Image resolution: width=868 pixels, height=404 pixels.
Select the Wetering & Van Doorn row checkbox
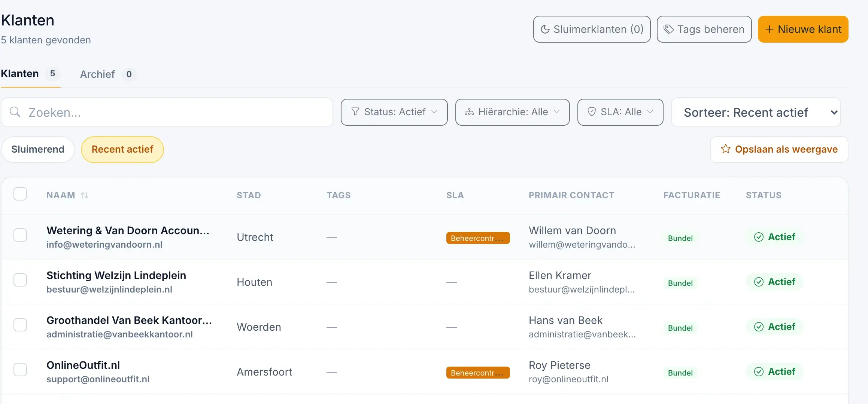tap(20, 235)
